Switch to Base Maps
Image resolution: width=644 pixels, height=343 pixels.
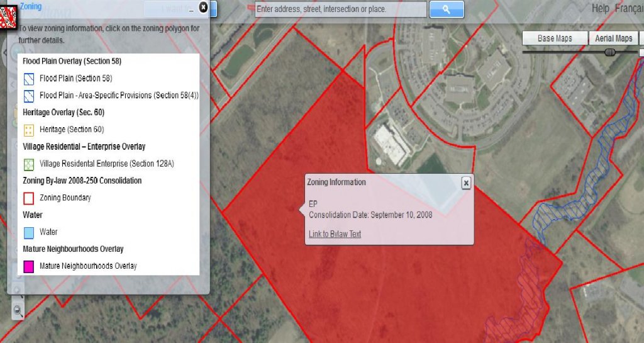point(555,38)
